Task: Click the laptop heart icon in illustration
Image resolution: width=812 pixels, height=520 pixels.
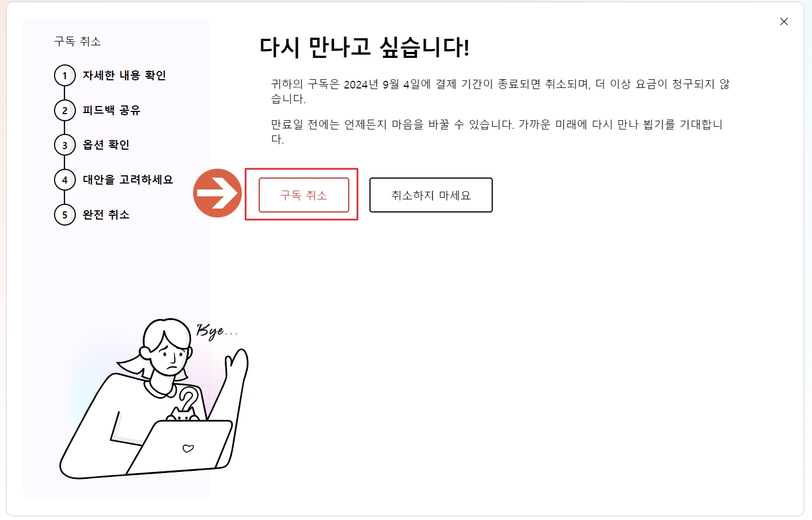Action: point(188,448)
